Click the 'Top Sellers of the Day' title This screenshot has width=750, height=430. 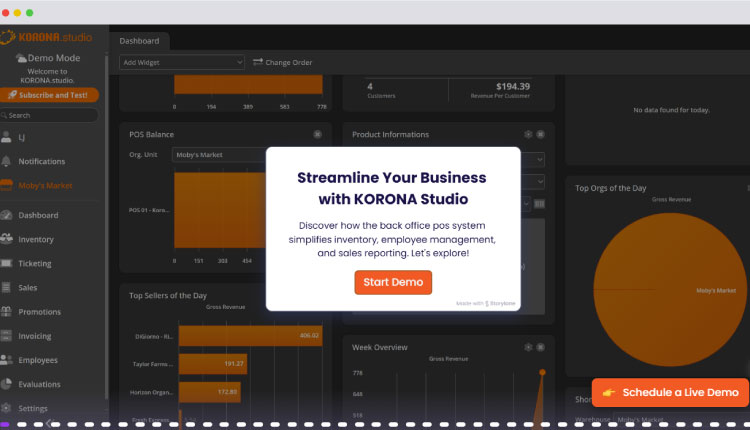click(167, 296)
